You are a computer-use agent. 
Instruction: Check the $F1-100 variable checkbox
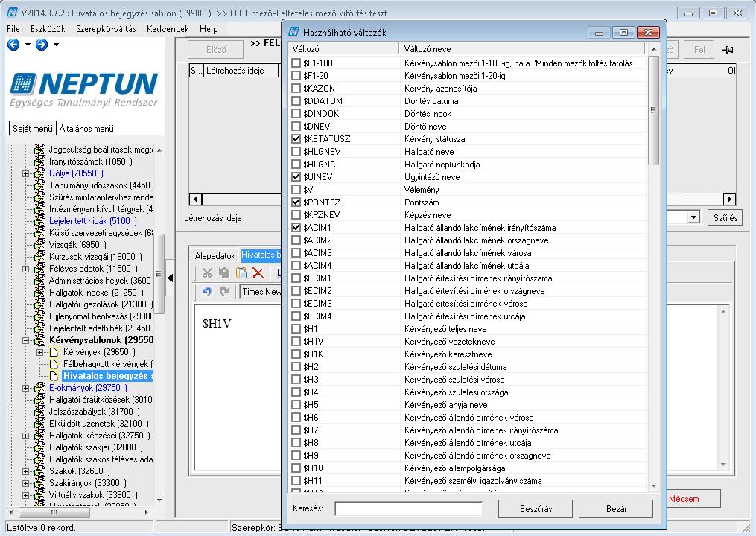296,63
